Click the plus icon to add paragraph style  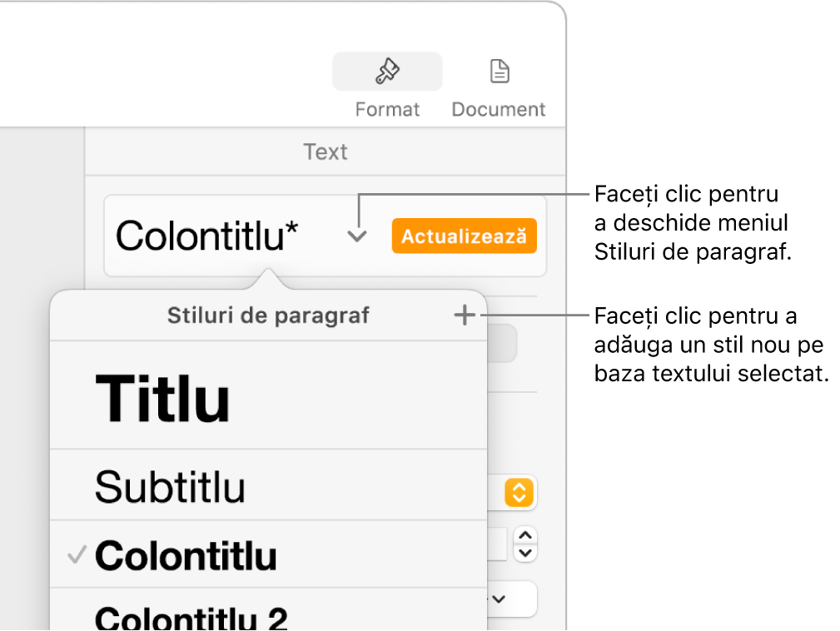pos(465,315)
